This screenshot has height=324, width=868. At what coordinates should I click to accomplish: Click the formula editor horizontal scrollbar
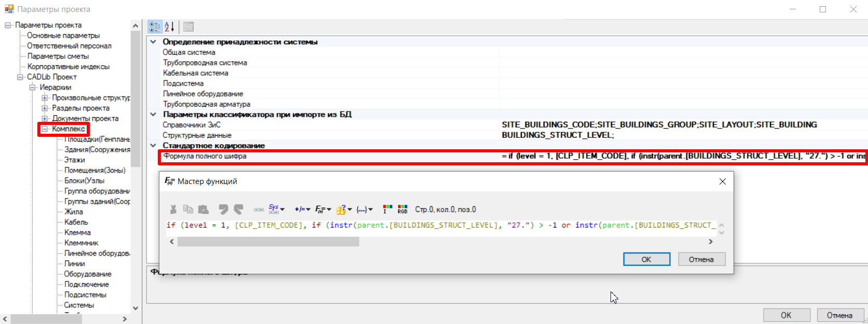(x=268, y=242)
